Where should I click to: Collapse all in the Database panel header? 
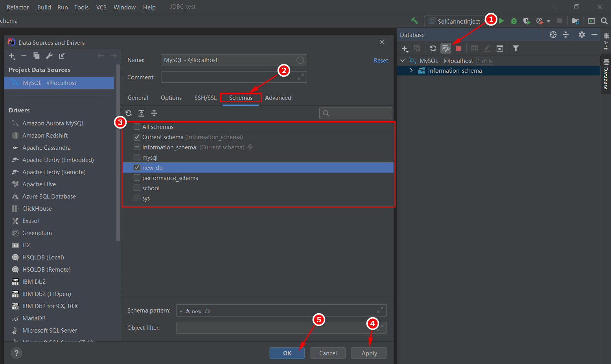pos(566,35)
